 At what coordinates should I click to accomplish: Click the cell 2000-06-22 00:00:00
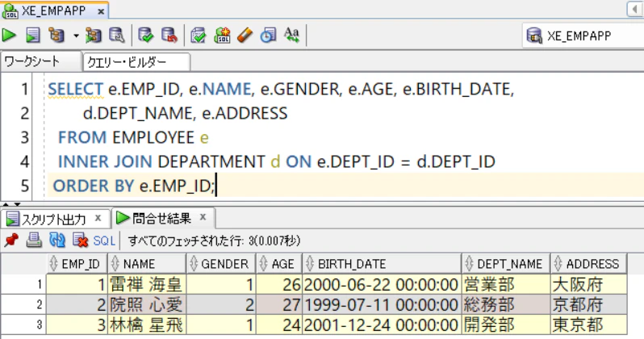(x=382, y=284)
